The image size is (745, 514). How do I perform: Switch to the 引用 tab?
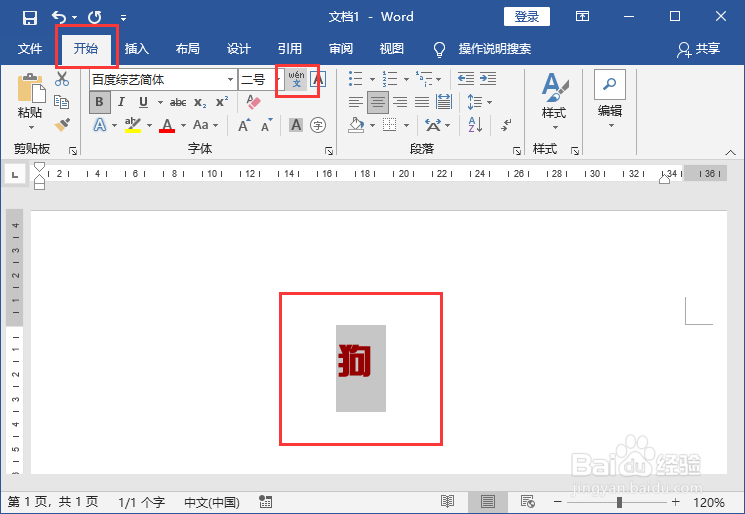[x=290, y=48]
